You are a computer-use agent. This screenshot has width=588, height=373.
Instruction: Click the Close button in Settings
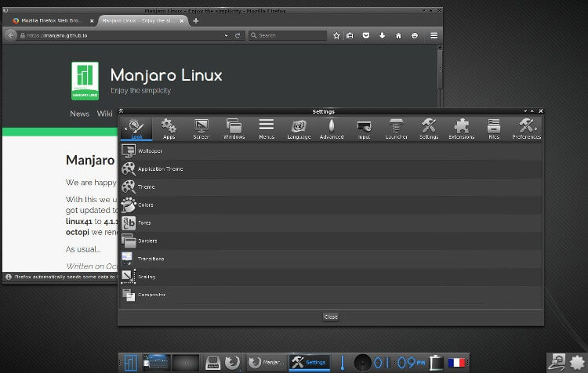click(331, 317)
